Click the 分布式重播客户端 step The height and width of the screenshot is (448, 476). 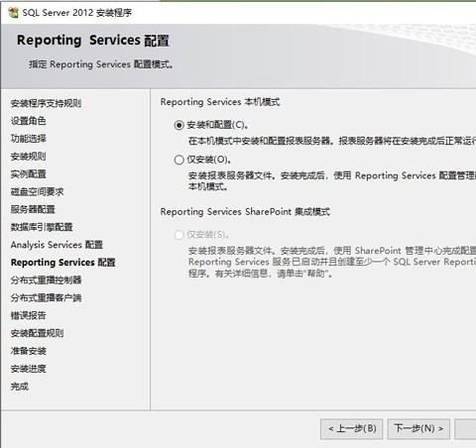tap(46, 297)
